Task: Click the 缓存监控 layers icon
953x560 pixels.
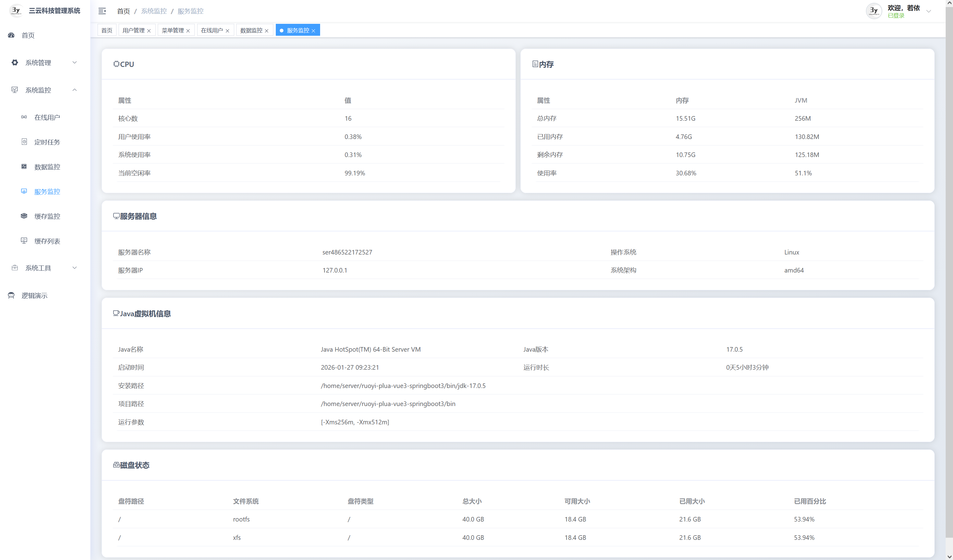Action: pyautogui.click(x=24, y=216)
